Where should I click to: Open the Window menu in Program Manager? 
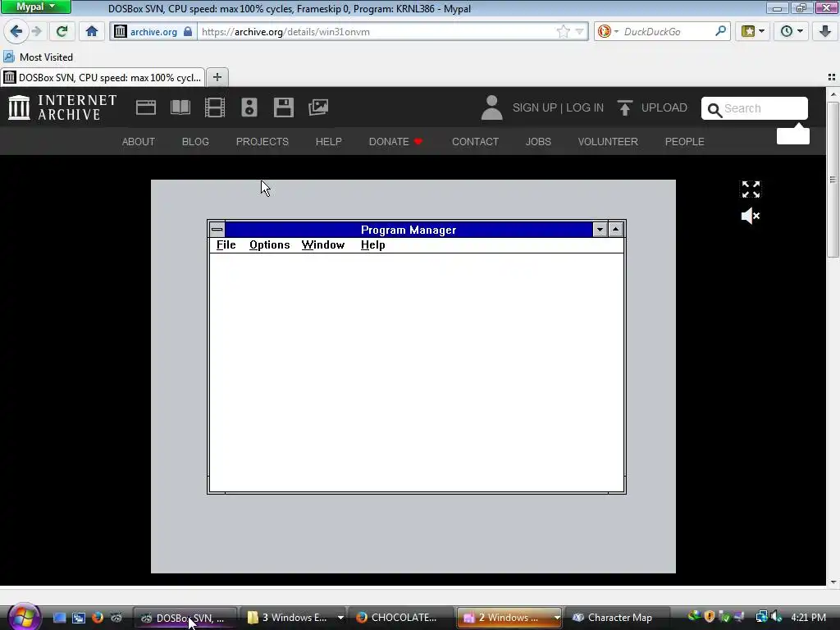pos(323,244)
